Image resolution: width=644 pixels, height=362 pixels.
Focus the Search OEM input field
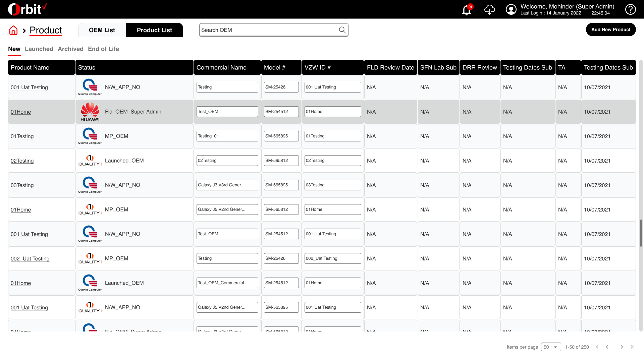coord(274,30)
